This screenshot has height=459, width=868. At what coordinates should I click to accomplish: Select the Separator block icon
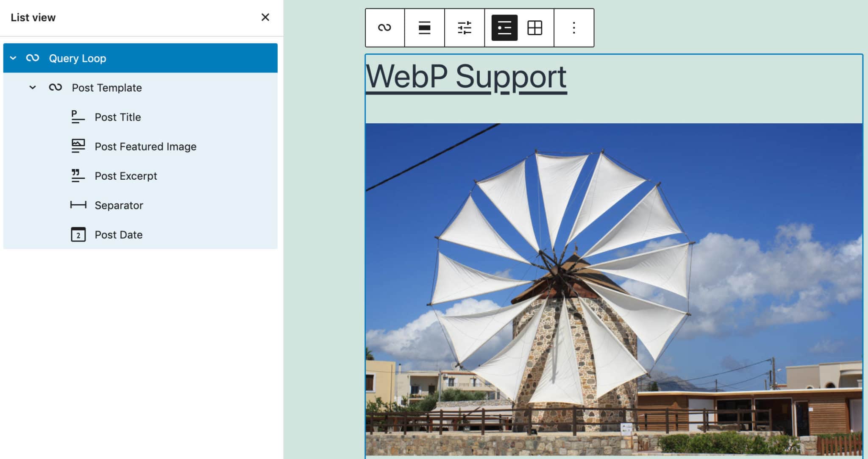(78, 205)
